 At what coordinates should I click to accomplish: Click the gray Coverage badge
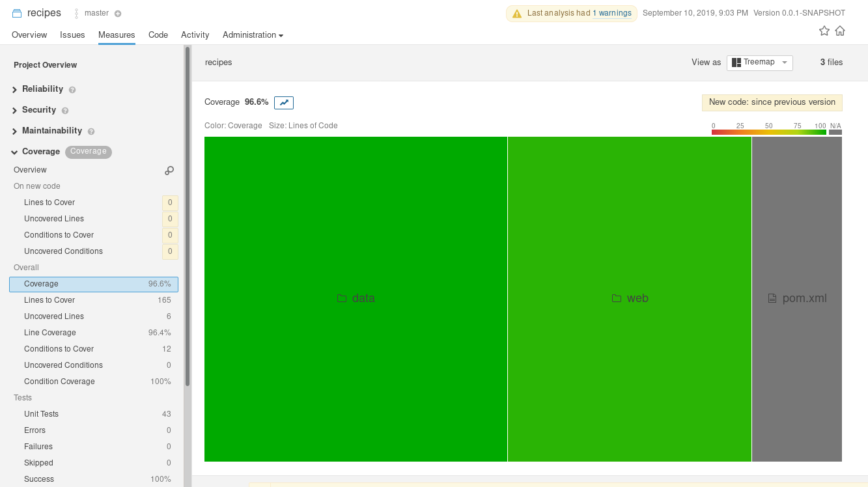point(89,152)
